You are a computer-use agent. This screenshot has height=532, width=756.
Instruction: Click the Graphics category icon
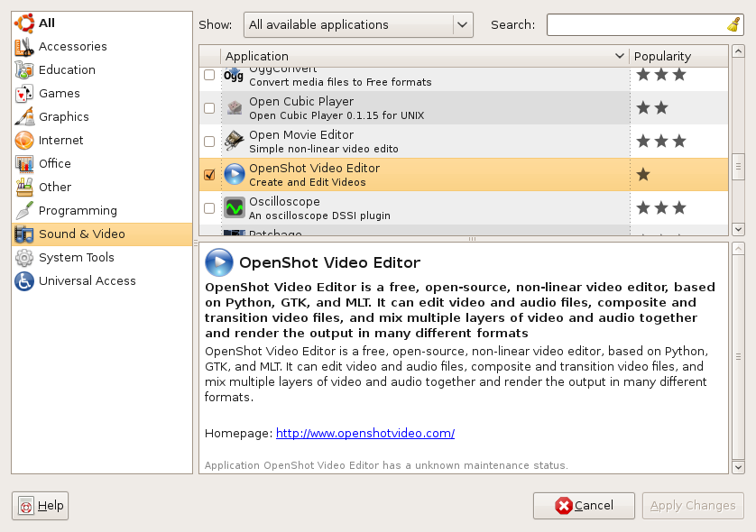coord(24,117)
